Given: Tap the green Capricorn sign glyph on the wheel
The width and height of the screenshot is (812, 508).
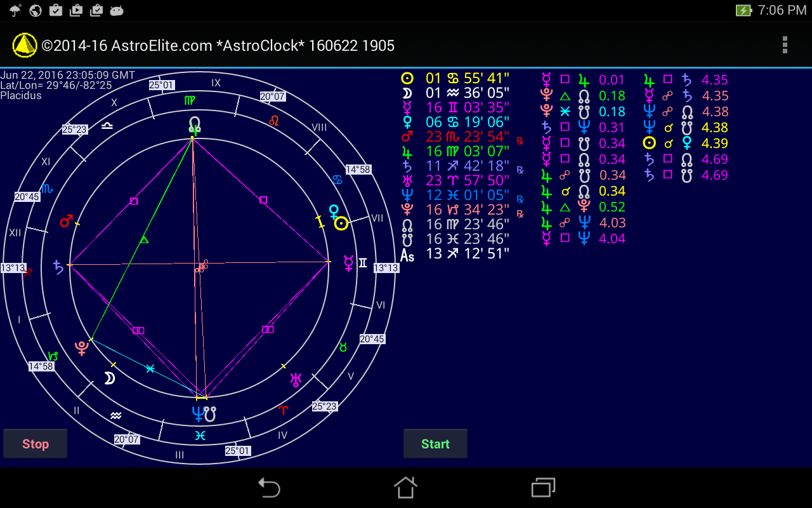Looking at the screenshot, I should point(53,356).
